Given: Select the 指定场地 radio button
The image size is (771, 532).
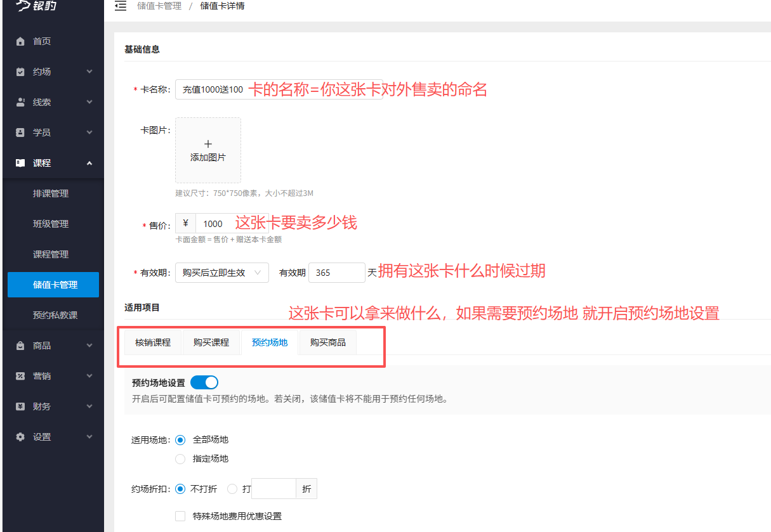Looking at the screenshot, I should tap(180, 458).
